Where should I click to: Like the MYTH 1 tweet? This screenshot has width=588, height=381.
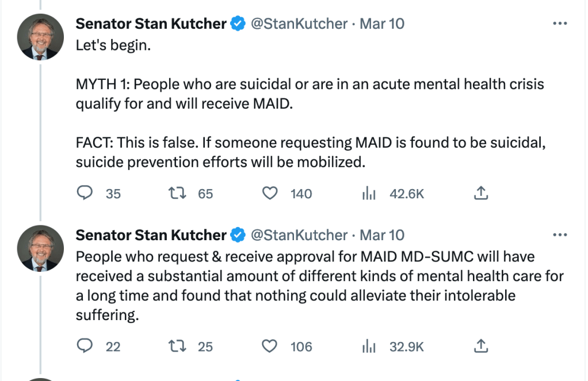(270, 194)
